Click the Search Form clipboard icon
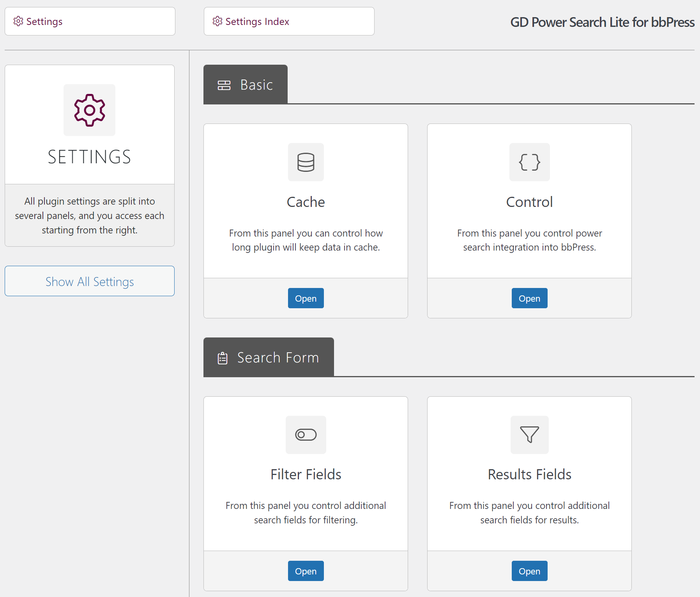 tap(223, 358)
